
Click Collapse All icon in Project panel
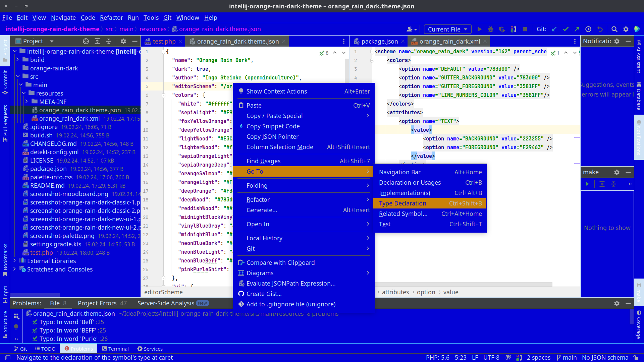[x=108, y=41]
